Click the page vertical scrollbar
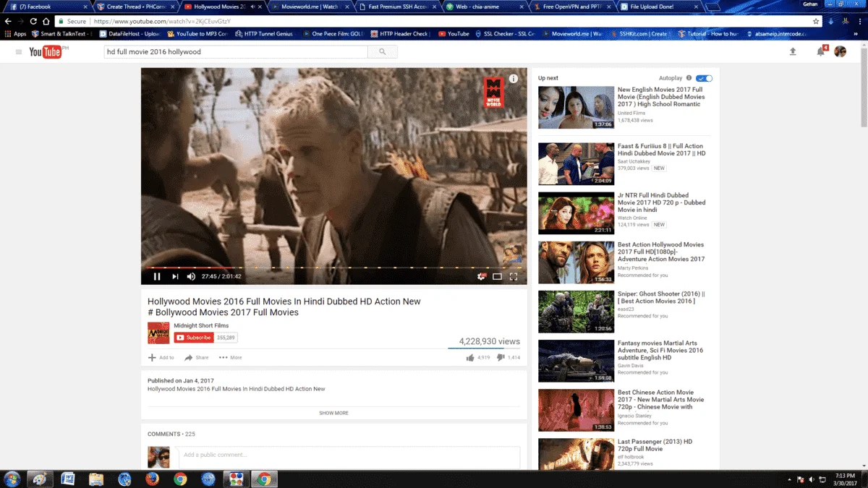 tap(864, 87)
